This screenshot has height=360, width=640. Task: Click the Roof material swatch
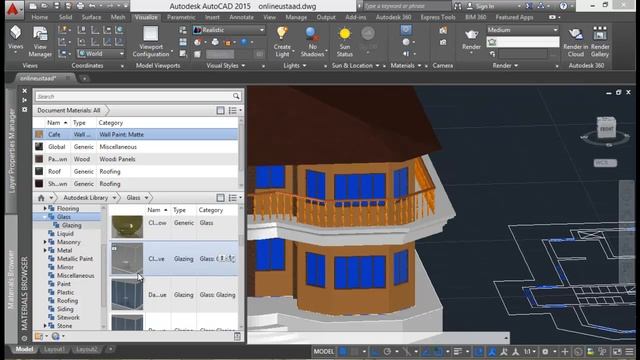(x=39, y=171)
